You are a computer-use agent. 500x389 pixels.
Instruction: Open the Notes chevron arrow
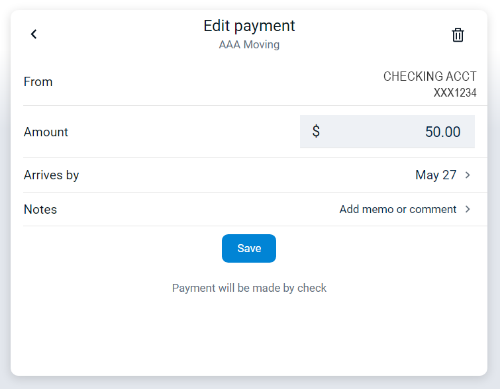tap(468, 209)
